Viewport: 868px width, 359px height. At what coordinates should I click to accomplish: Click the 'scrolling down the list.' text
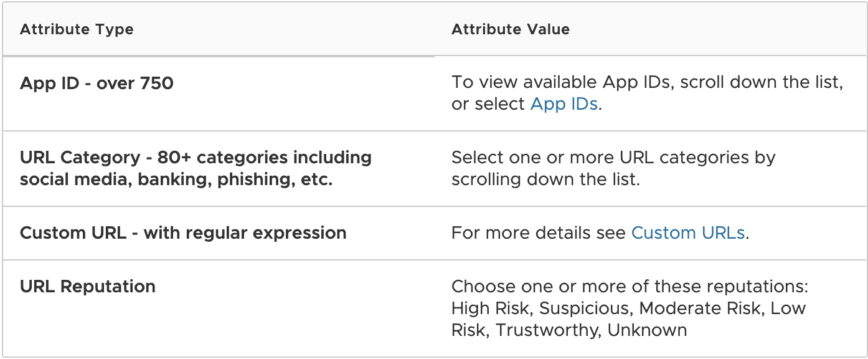point(545,179)
